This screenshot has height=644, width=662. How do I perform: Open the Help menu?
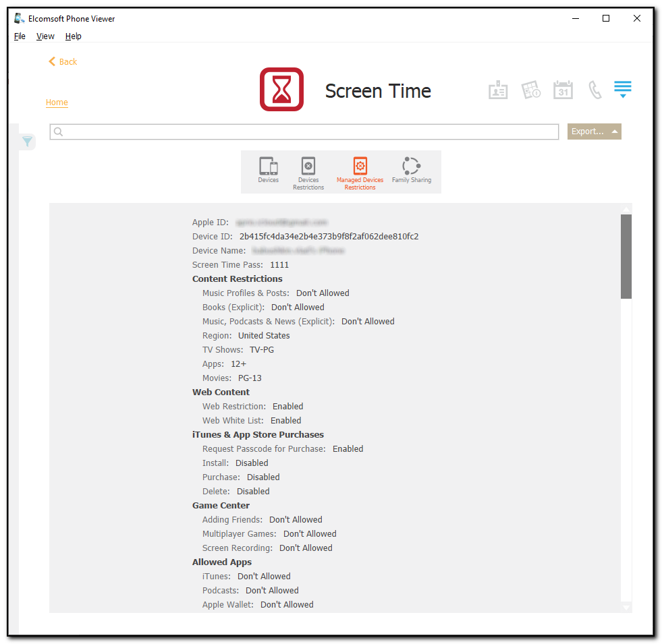(x=73, y=36)
